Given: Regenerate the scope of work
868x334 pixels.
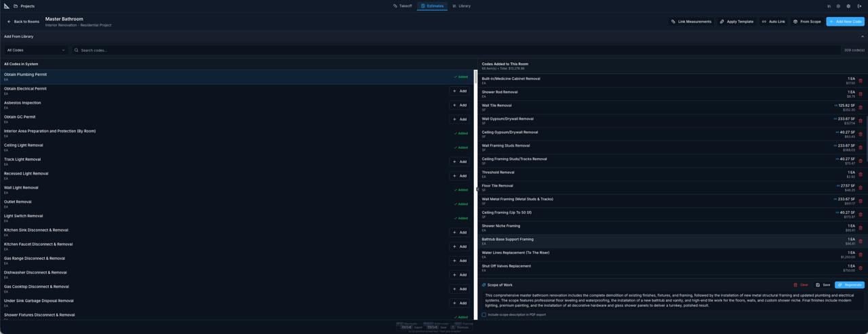Looking at the screenshot, I should click(x=850, y=285).
